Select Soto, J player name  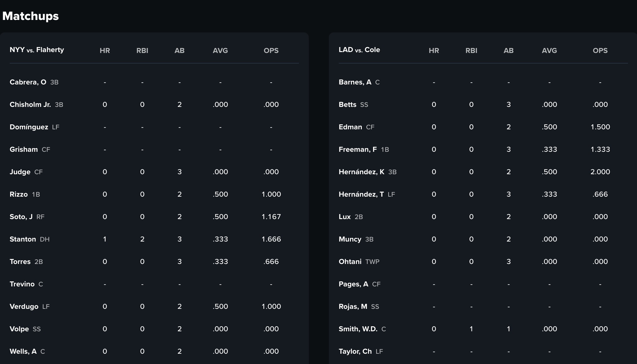(x=21, y=217)
